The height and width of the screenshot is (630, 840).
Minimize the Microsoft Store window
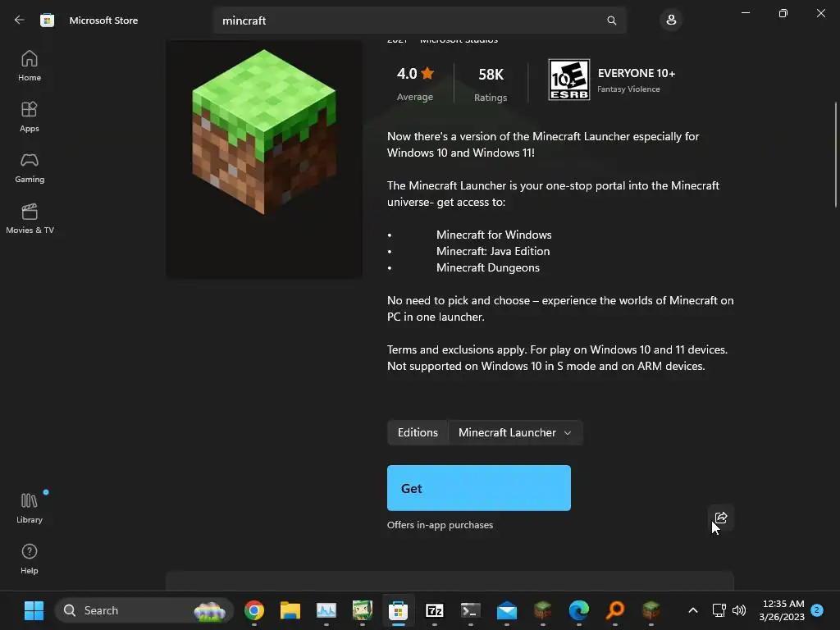[x=745, y=13]
